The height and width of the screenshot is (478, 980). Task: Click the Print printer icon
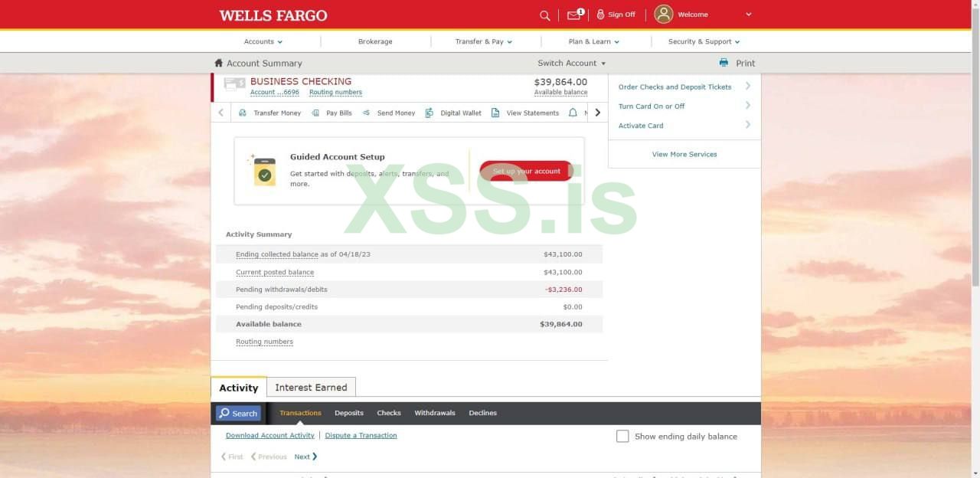click(724, 63)
